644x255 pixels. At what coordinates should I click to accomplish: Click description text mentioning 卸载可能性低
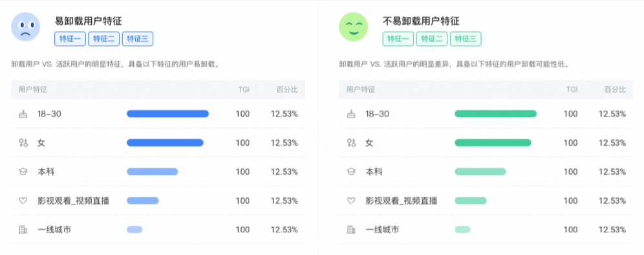[455, 65]
